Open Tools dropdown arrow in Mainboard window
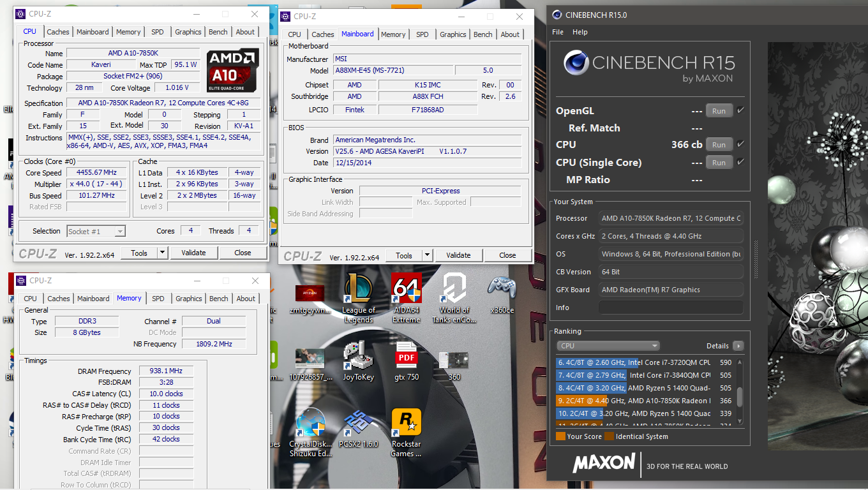Viewport: 868px width, 490px height. click(427, 255)
